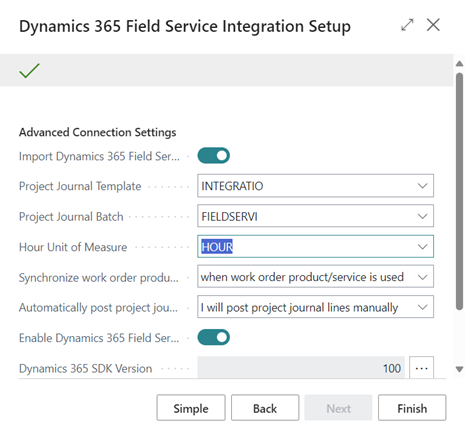The image size is (465, 440).
Task: Select the Dynamics 365 SDK Version field
Action: click(301, 368)
